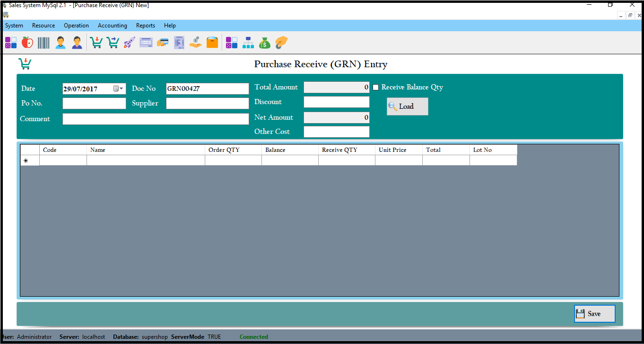Open the orange box icon
This screenshot has height=344, width=644.
point(212,43)
